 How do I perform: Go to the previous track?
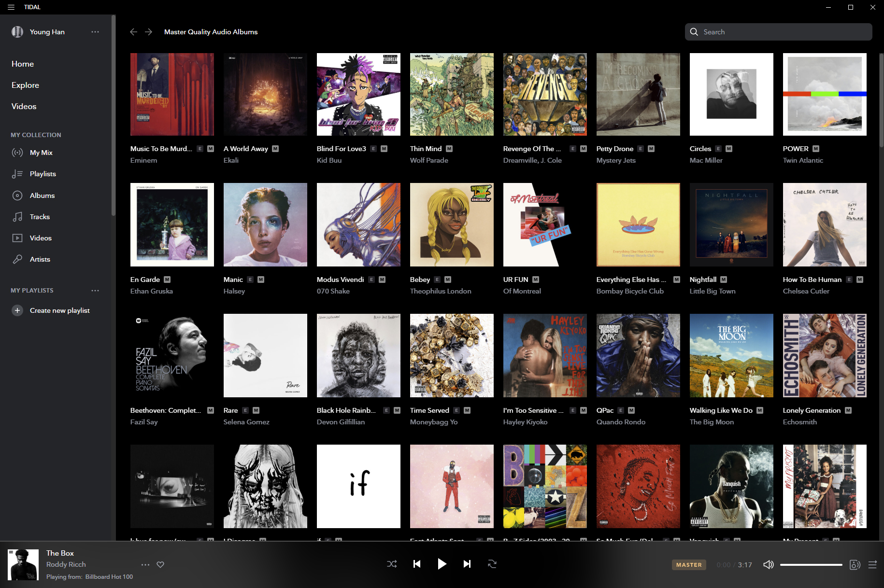(x=417, y=564)
